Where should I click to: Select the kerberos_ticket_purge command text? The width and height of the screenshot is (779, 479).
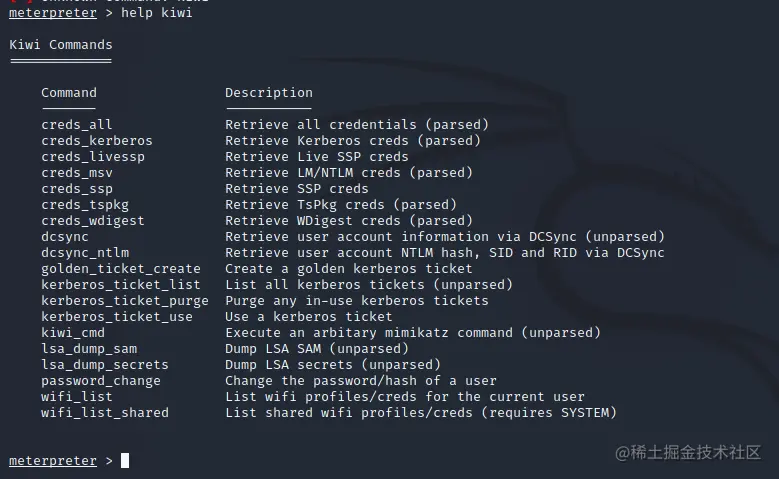click(125, 301)
